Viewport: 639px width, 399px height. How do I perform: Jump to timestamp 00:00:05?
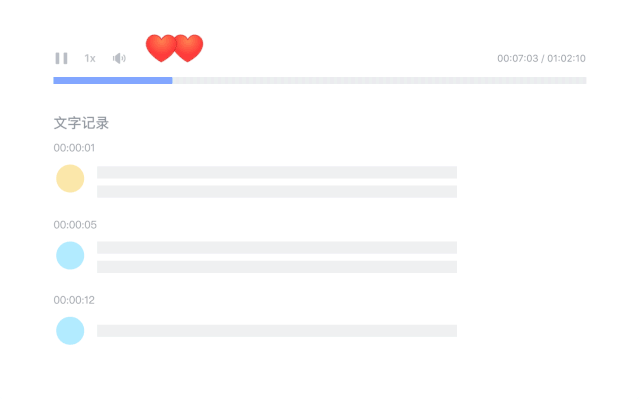coord(75,225)
